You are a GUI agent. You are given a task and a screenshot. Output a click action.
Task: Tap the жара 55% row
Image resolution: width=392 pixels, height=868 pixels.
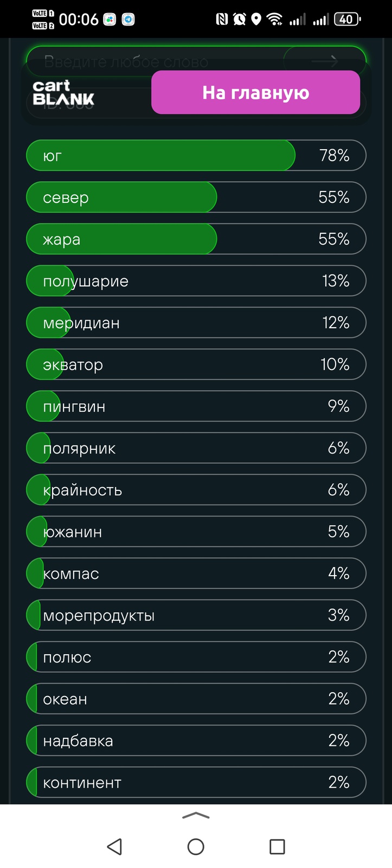coord(196,239)
